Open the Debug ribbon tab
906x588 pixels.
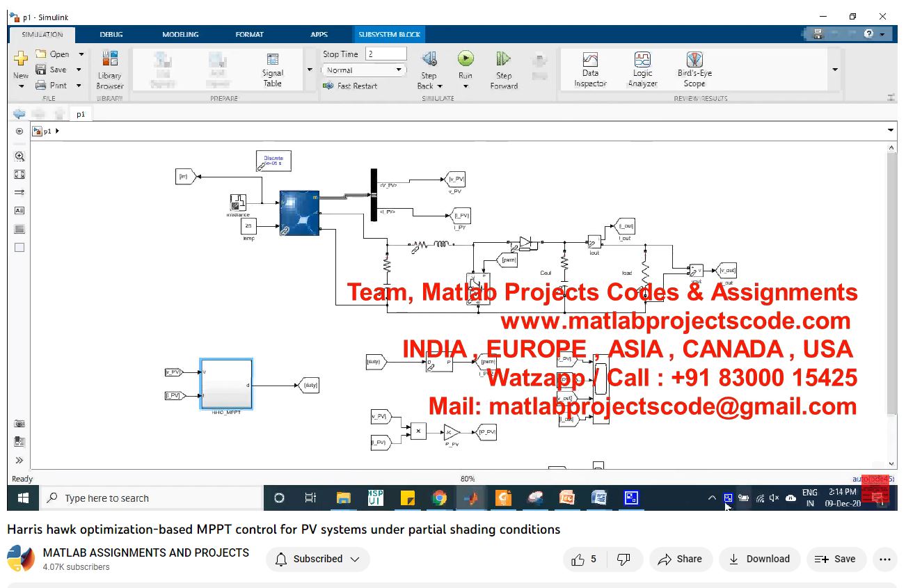click(x=111, y=34)
